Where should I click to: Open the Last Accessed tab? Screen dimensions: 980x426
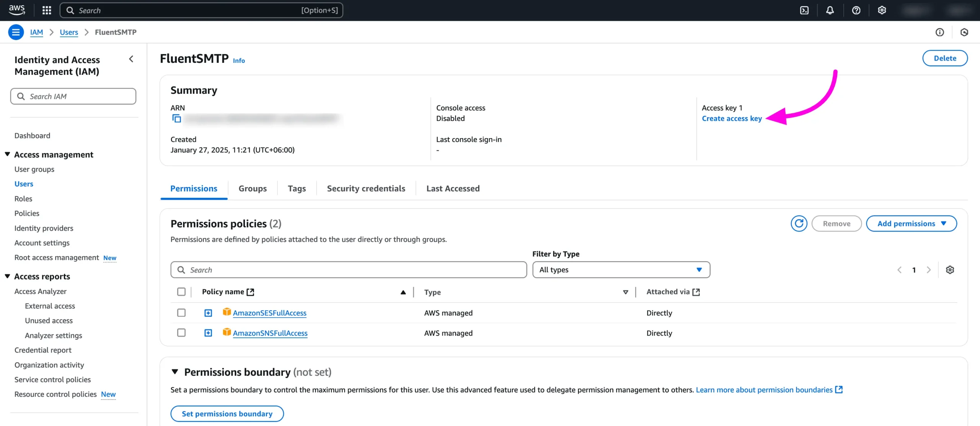point(453,188)
